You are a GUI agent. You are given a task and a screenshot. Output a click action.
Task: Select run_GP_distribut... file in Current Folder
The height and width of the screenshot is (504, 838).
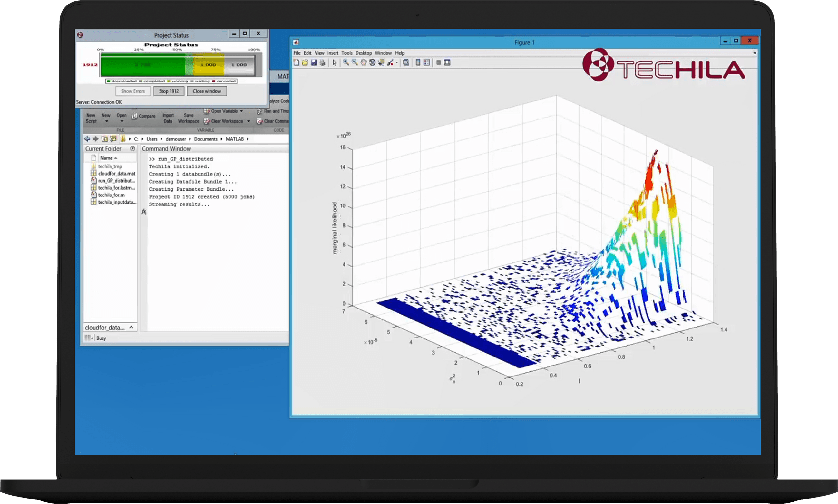click(x=116, y=181)
